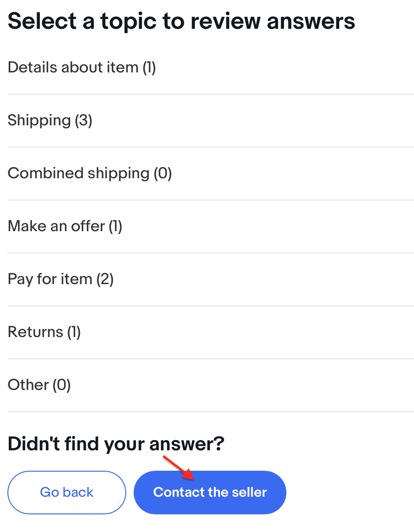Choose the Returns topic
The width and height of the screenshot is (414, 532).
(44, 332)
